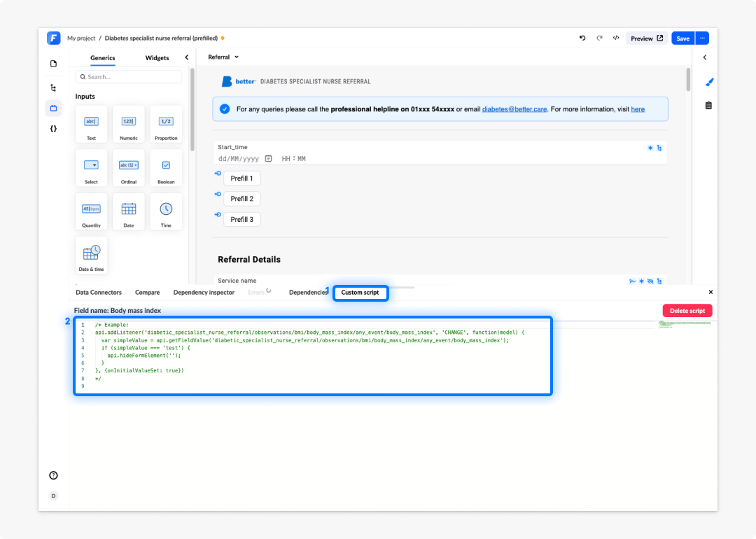Focus the elements Search field
This screenshot has width=756, height=539.
(x=129, y=77)
